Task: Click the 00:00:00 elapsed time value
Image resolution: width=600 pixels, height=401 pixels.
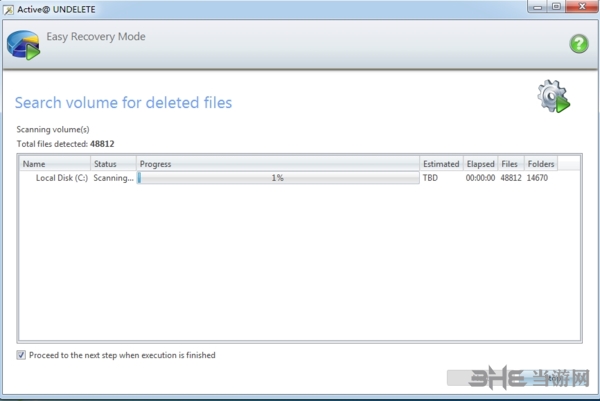Action: [x=480, y=178]
